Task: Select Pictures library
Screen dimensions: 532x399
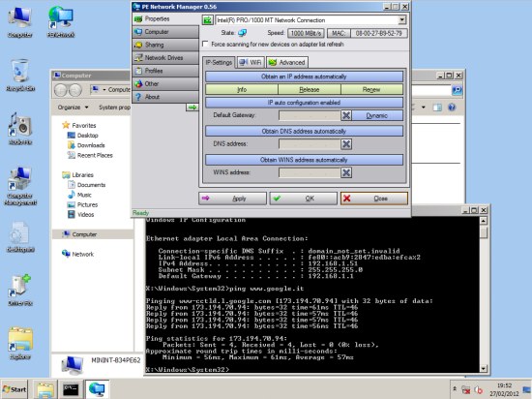Action: tap(82, 204)
